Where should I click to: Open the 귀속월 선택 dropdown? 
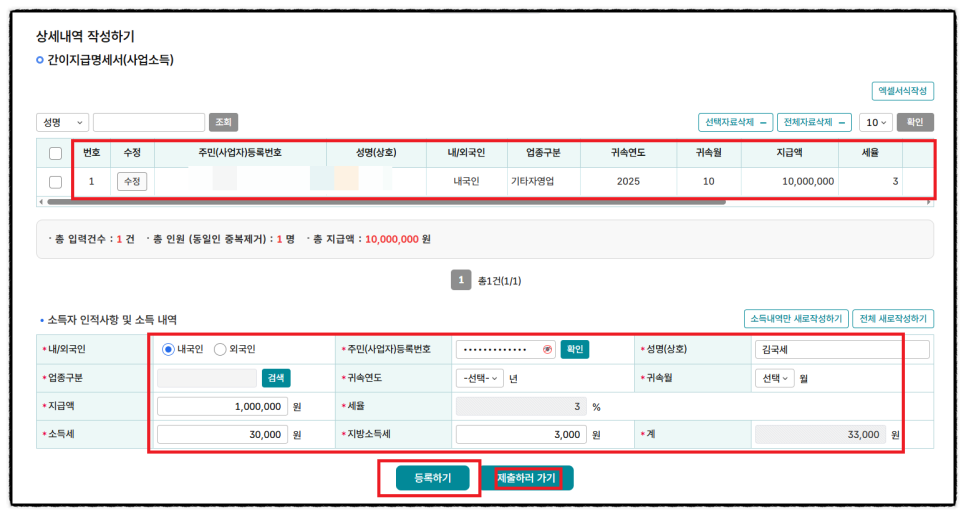[774, 378]
